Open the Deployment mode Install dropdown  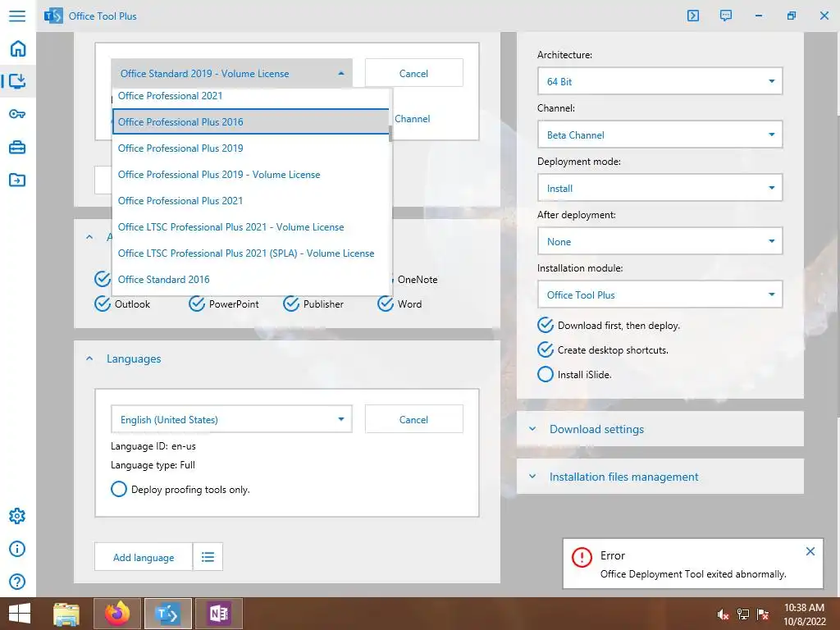[x=660, y=188]
